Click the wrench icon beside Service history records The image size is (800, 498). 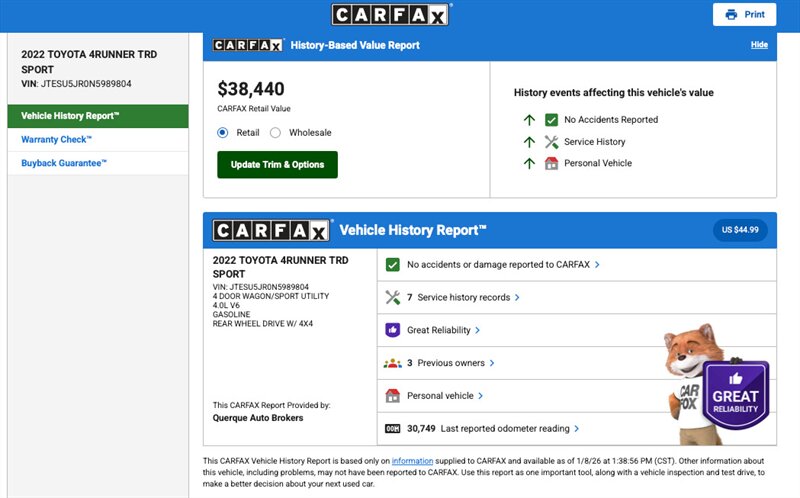point(392,297)
